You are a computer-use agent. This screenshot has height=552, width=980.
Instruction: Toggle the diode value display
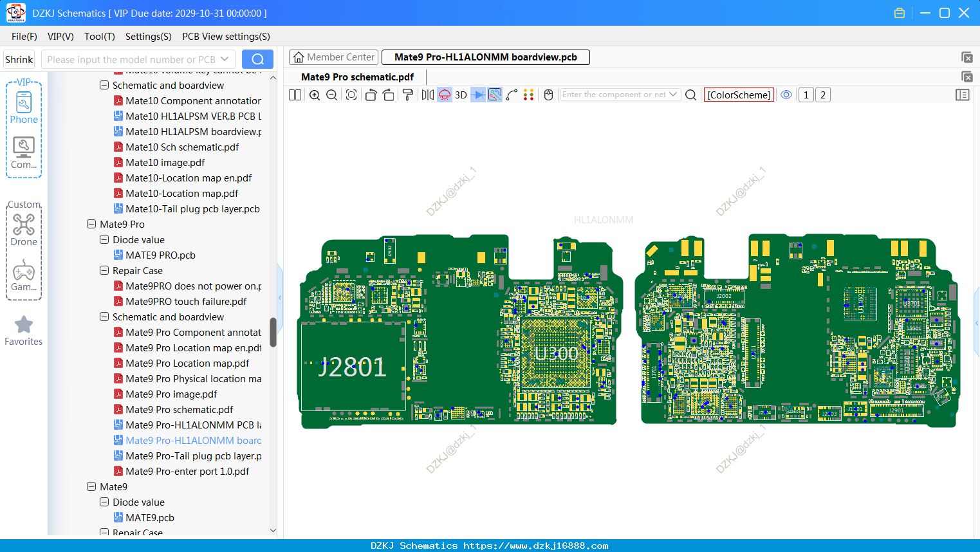click(478, 95)
